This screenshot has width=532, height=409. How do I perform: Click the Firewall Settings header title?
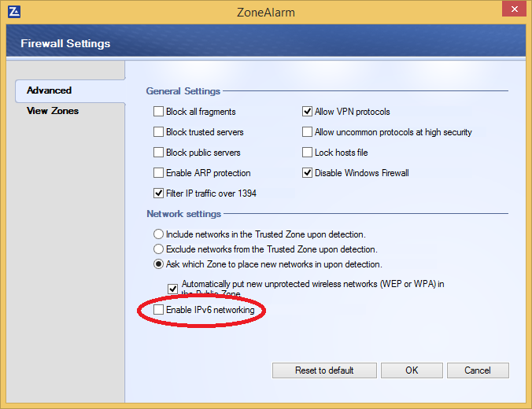pyautogui.click(x=65, y=43)
